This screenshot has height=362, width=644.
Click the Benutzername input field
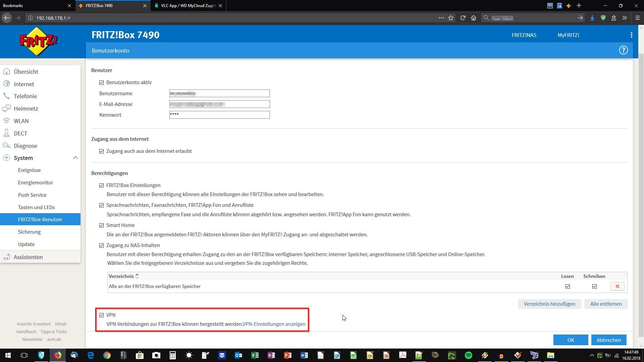219,94
